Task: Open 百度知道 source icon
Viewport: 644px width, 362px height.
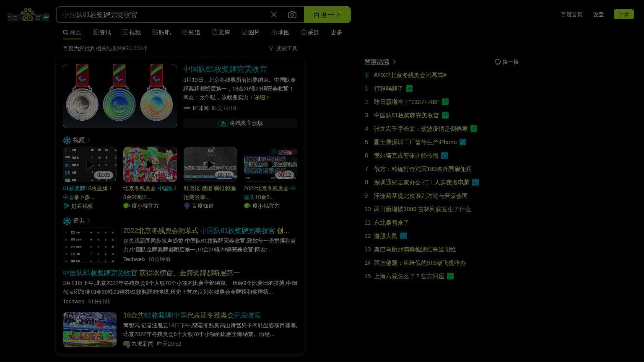Action: click(x=187, y=206)
